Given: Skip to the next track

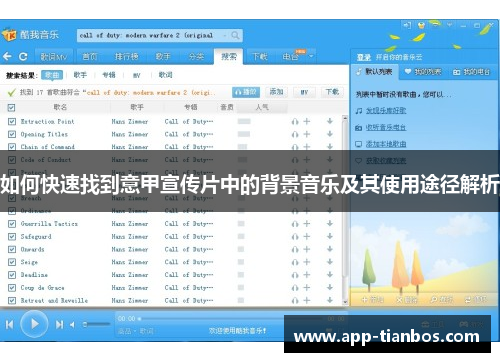Looking at the screenshot, I should pos(59,324).
